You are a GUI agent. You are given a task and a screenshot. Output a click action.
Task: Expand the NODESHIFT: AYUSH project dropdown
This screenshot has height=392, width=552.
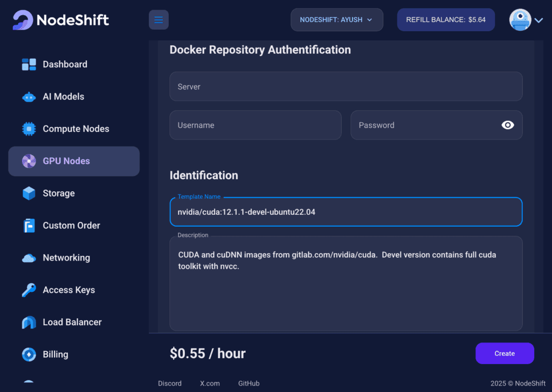pyautogui.click(x=336, y=20)
